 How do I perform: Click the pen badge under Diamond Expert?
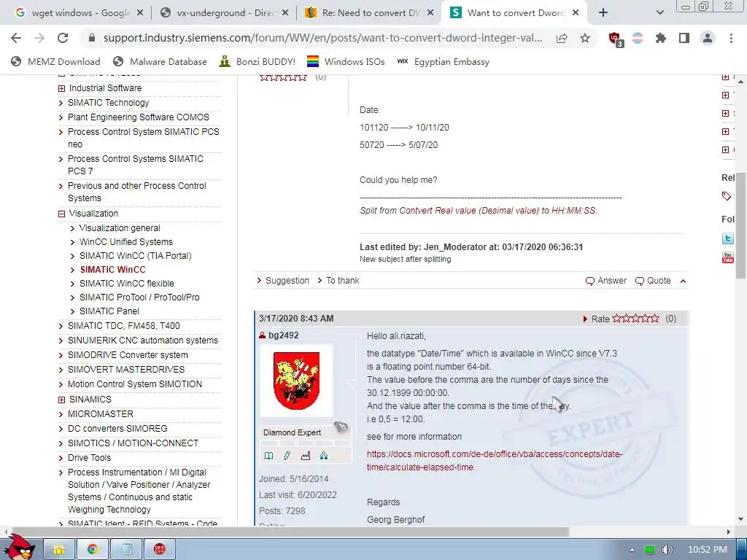coord(287,456)
